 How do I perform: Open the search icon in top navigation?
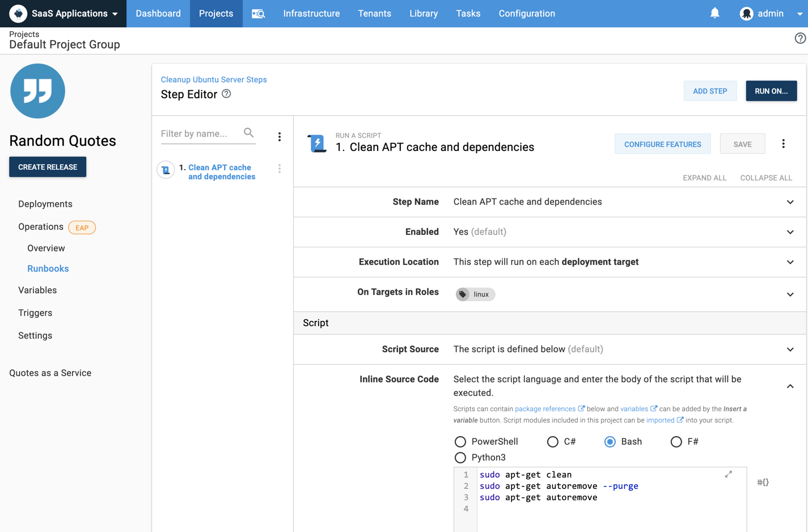click(x=258, y=14)
